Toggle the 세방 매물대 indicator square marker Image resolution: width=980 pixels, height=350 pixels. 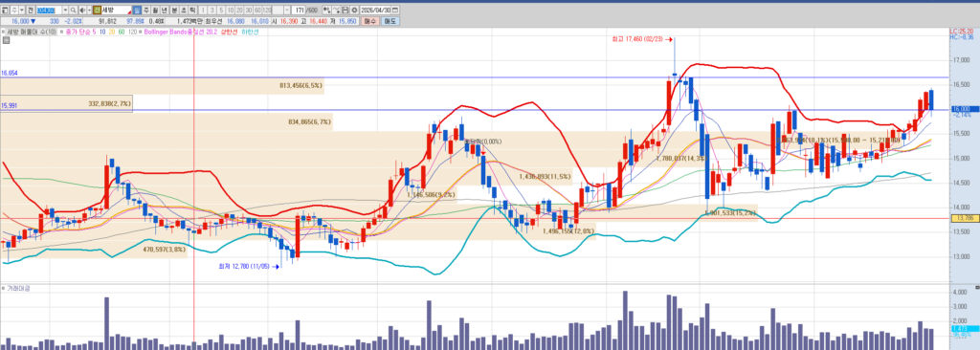pos(3,32)
